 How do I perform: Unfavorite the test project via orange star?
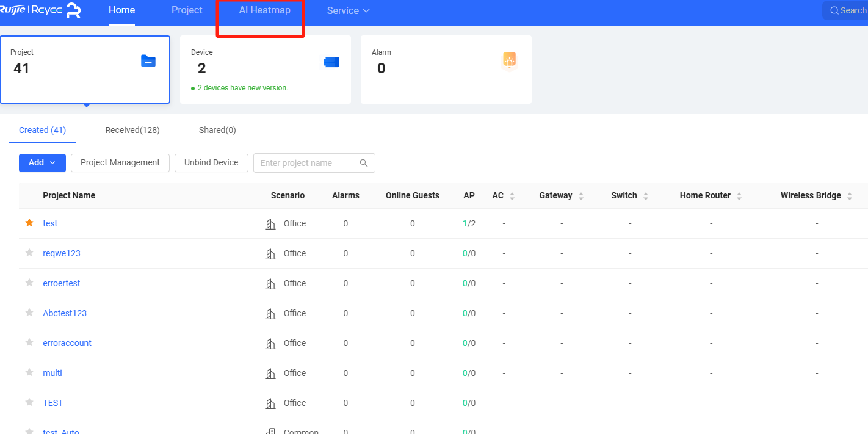click(29, 223)
